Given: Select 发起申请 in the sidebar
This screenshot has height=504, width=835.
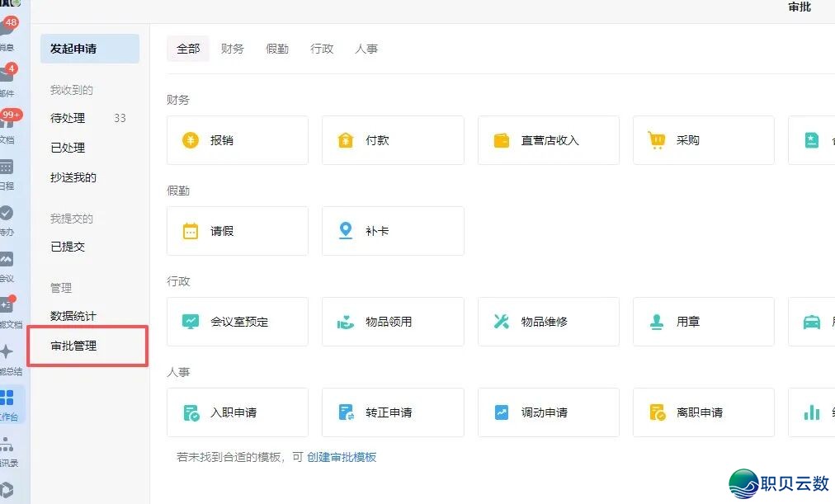Looking at the screenshot, I should 90,49.
